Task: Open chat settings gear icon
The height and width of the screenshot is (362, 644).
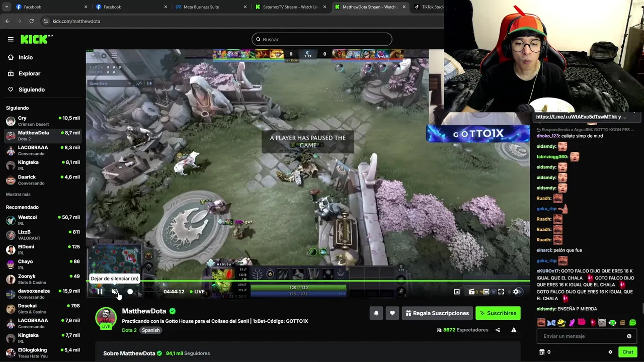Action: [x=610, y=352]
